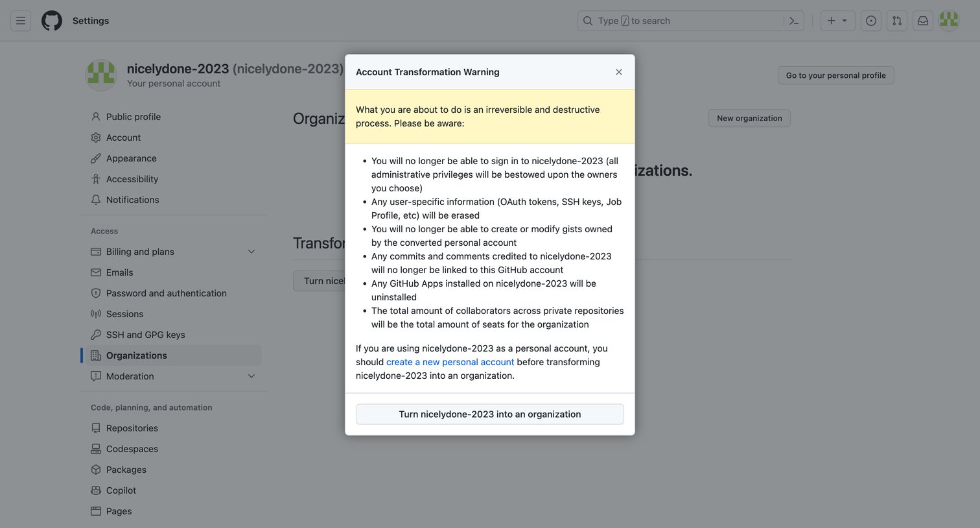Go to GitHub homepage via Octocat logo
Screen dimensions: 980x528
[x=52, y=21]
